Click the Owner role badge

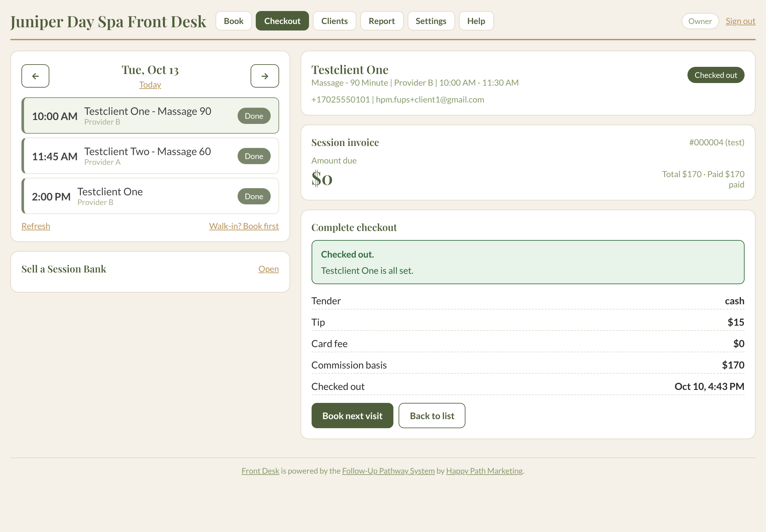(x=700, y=21)
